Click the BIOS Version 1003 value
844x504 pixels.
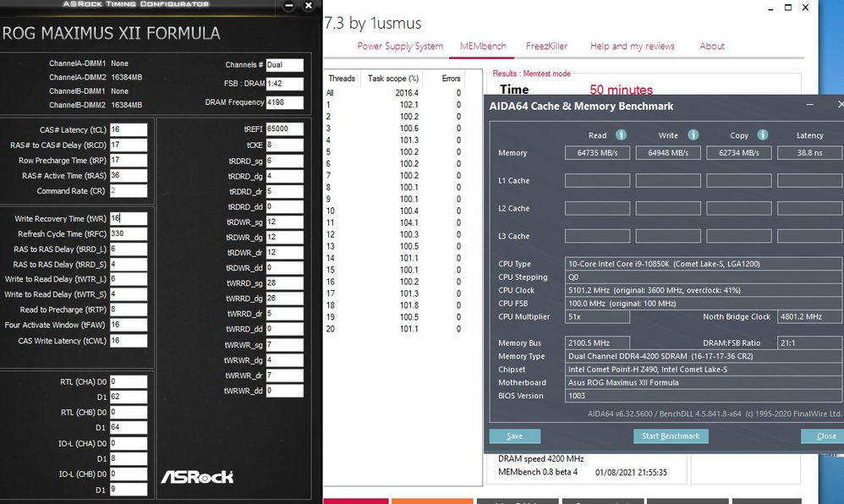[704, 396]
